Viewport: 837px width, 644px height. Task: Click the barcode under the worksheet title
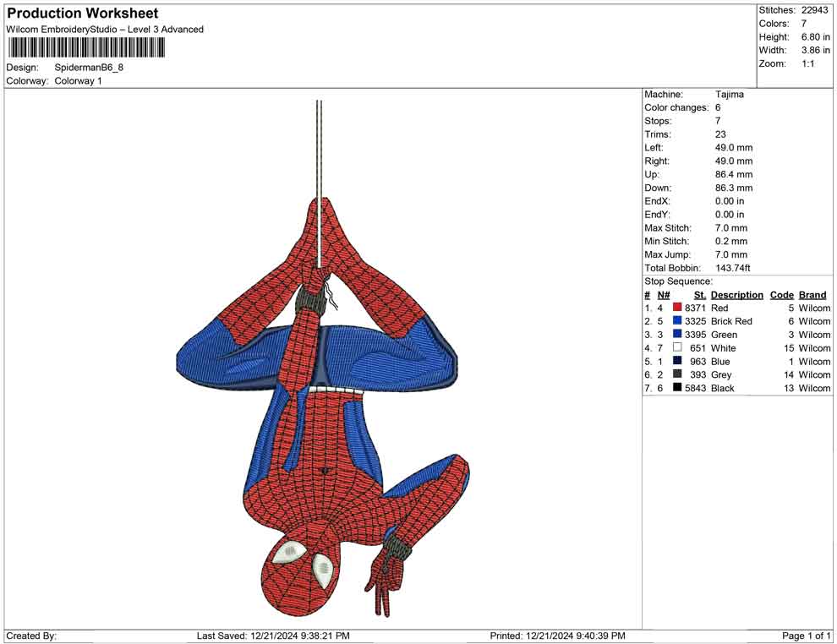click(x=85, y=48)
